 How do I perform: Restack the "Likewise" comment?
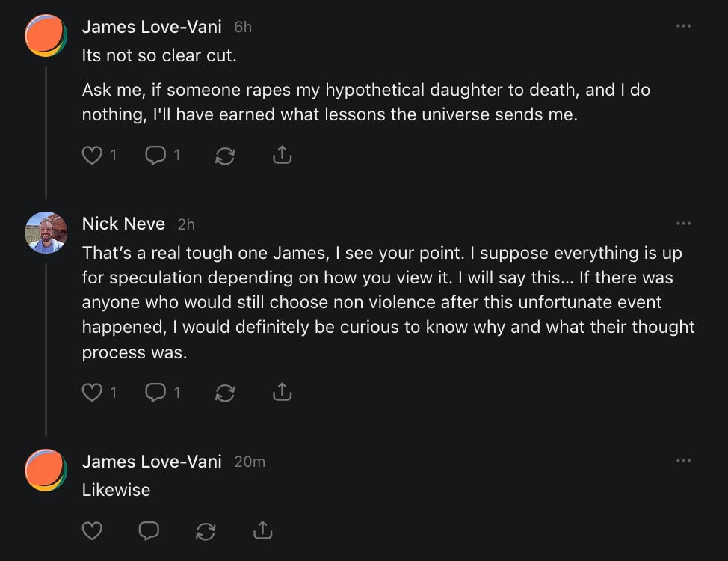click(x=206, y=530)
